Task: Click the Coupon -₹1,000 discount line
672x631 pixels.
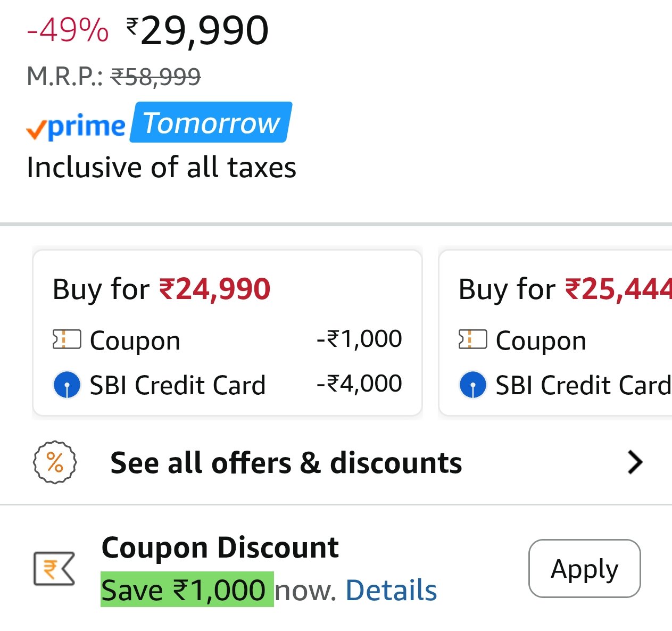Action: click(227, 339)
